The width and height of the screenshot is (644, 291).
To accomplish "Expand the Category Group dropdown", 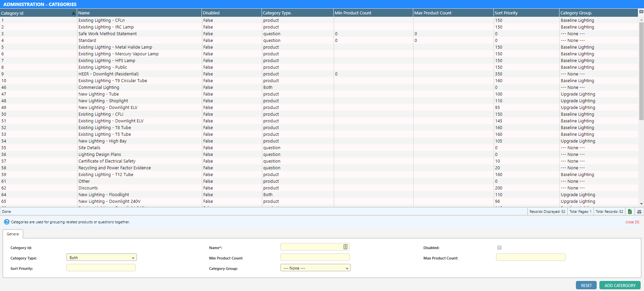I will coord(347,268).
